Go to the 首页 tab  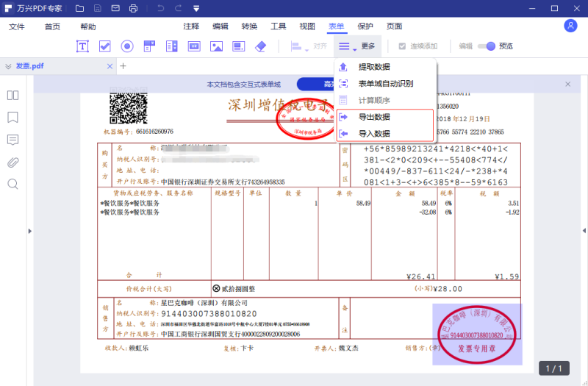52,26
